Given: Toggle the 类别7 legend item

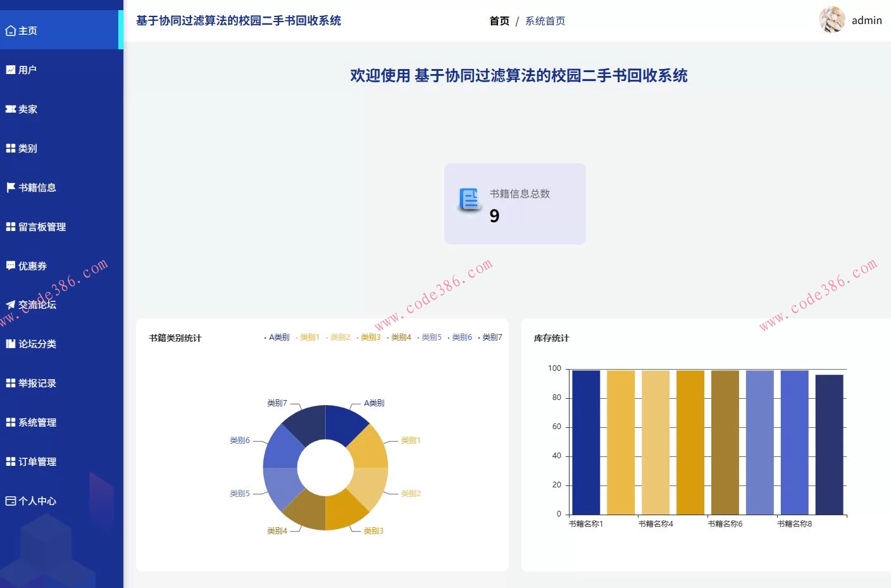Looking at the screenshot, I should click(490, 337).
